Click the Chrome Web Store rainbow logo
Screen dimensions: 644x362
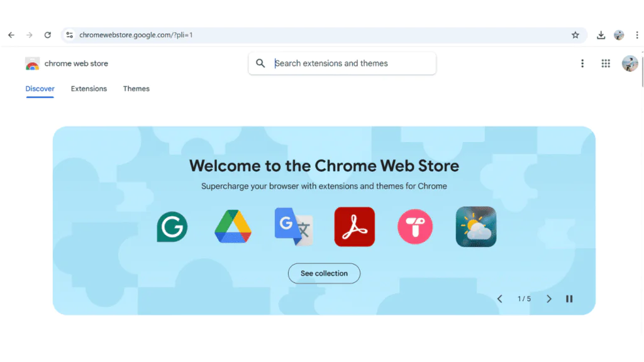click(32, 63)
